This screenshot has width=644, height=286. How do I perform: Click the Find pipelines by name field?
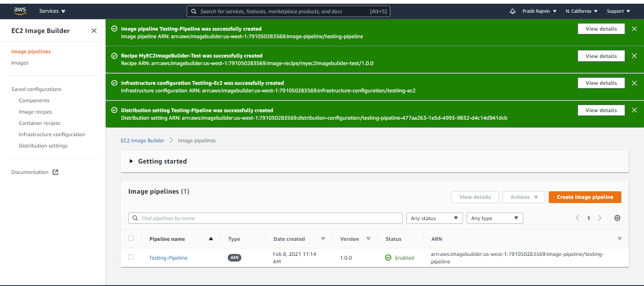(x=265, y=218)
